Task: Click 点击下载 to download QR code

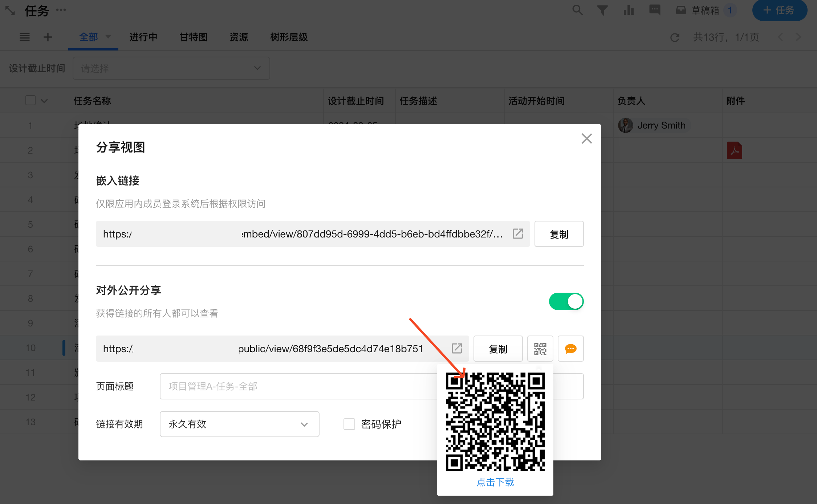Action: (x=495, y=482)
